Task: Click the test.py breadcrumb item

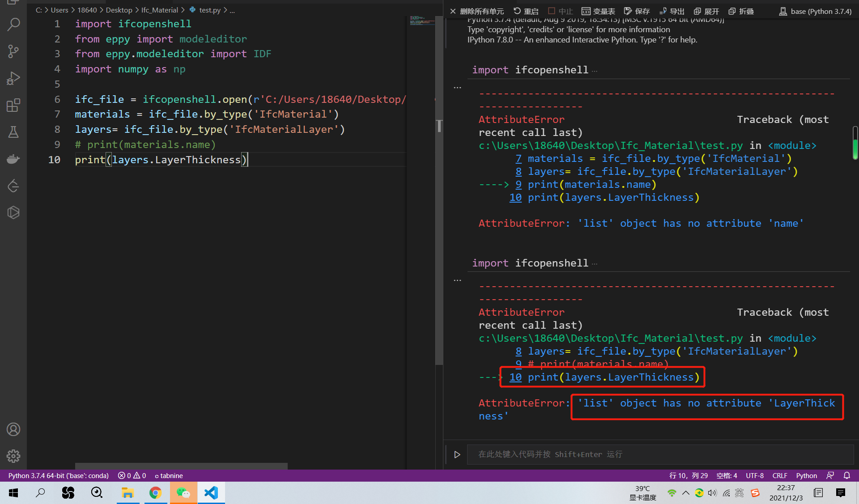Action: pyautogui.click(x=209, y=10)
